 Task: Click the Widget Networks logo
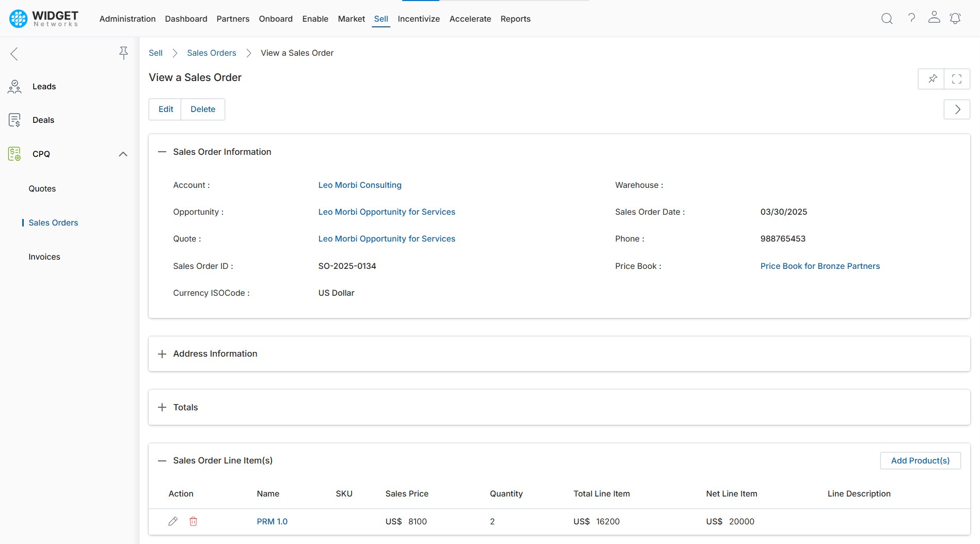(x=44, y=19)
